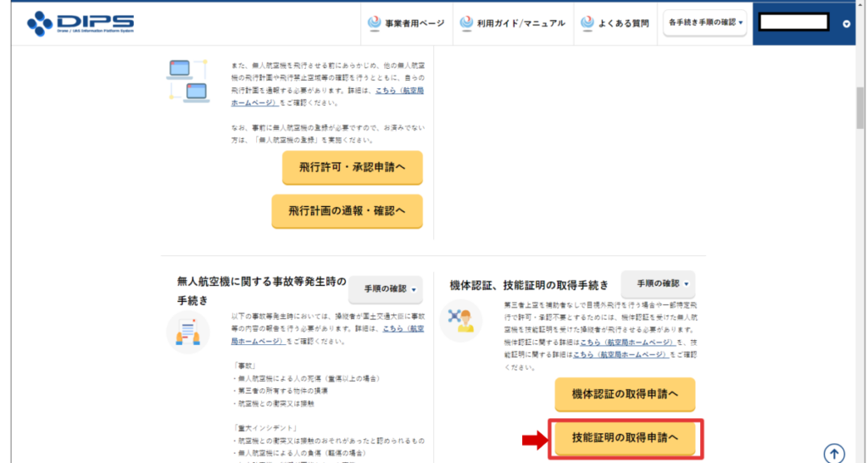
Task: Click the drone pilot certification icon
Action: [460, 321]
